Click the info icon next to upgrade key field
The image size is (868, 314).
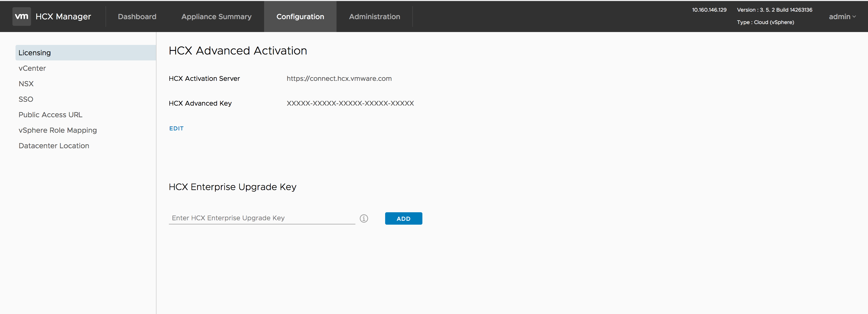364,218
